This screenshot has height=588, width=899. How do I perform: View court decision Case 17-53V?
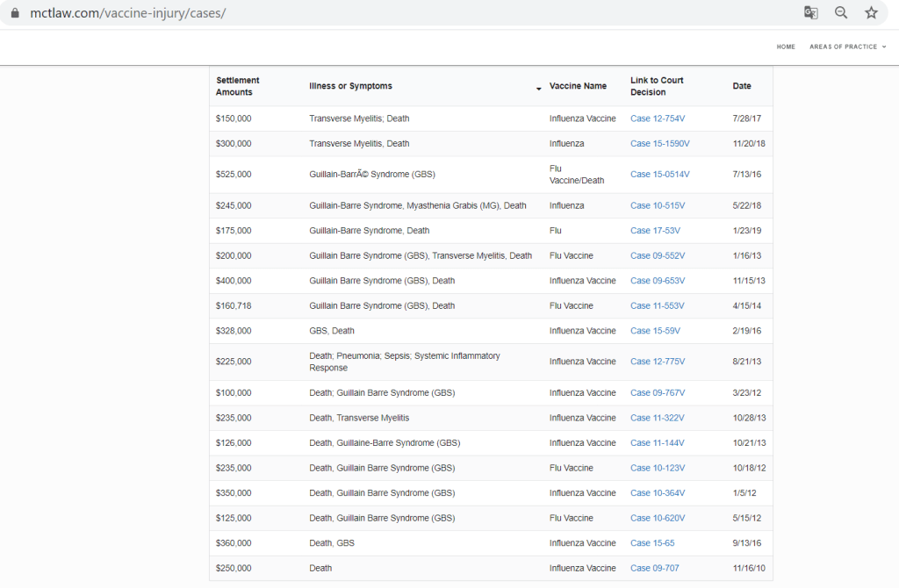pyautogui.click(x=655, y=231)
